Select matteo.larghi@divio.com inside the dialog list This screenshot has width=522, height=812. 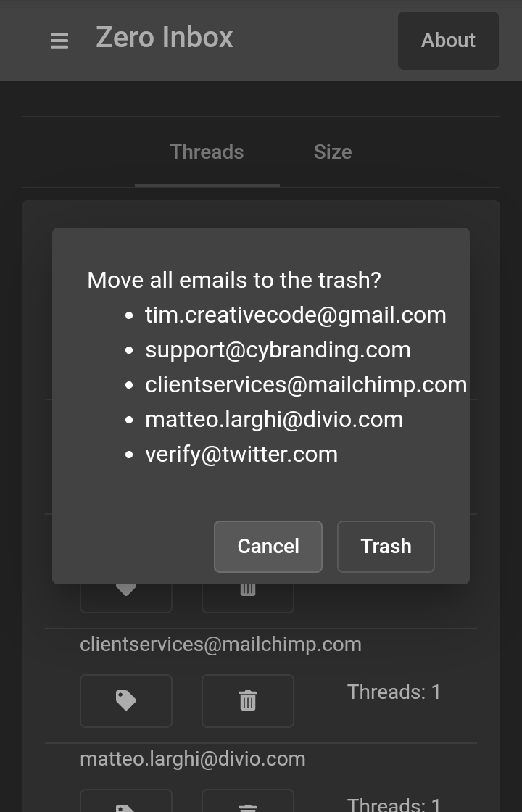[x=274, y=420]
